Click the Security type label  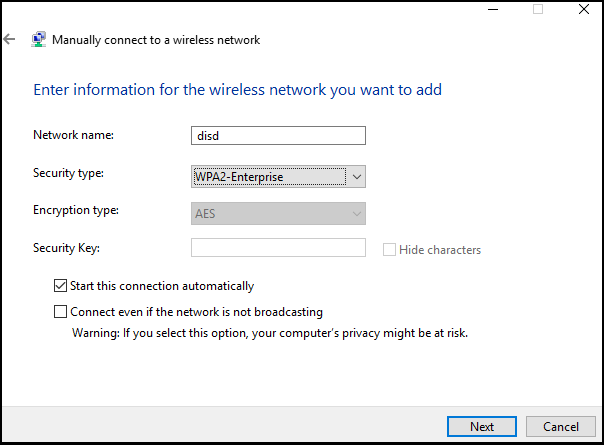point(68,173)
